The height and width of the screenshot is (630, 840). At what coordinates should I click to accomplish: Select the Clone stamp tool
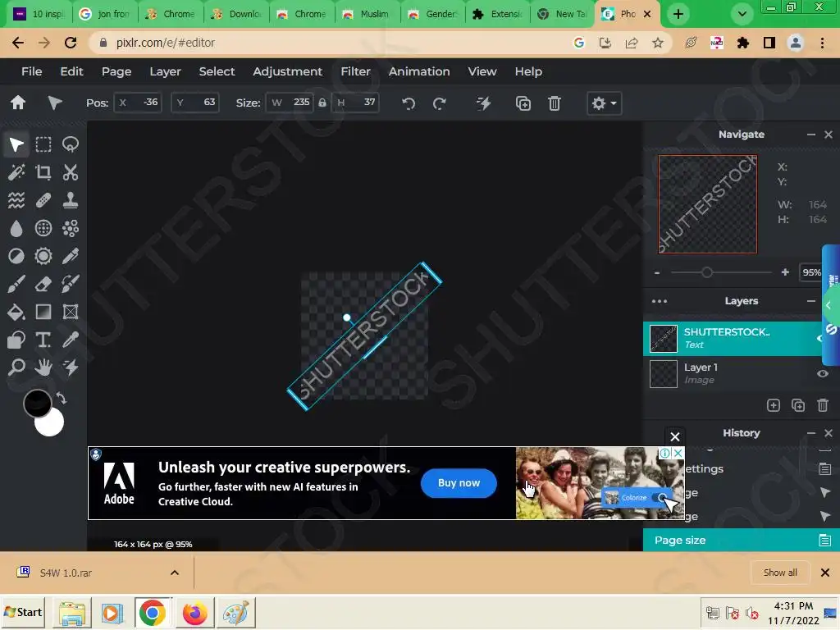point(71,200)
